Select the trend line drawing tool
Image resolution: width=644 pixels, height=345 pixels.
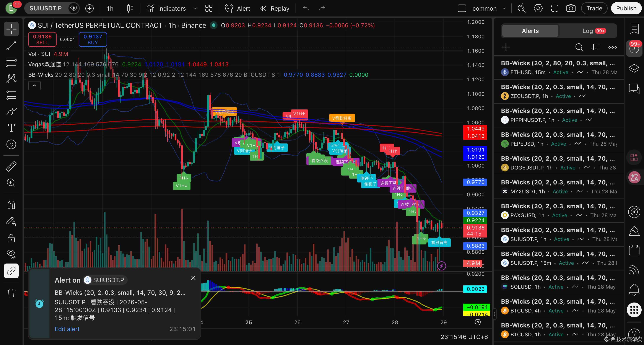click(11, 46)
